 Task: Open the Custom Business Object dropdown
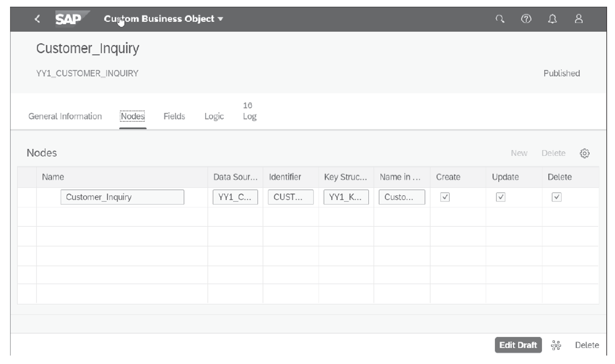[164, 19]
